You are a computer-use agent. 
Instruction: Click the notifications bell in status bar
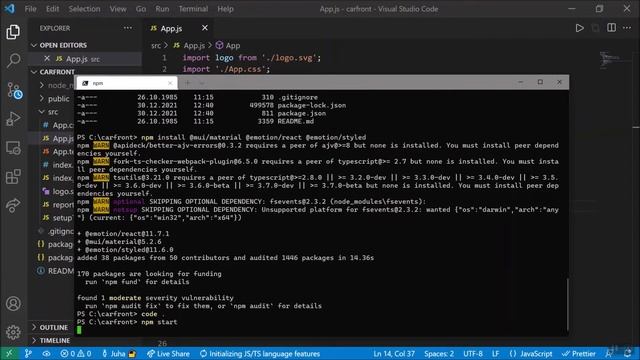(627, 353)
